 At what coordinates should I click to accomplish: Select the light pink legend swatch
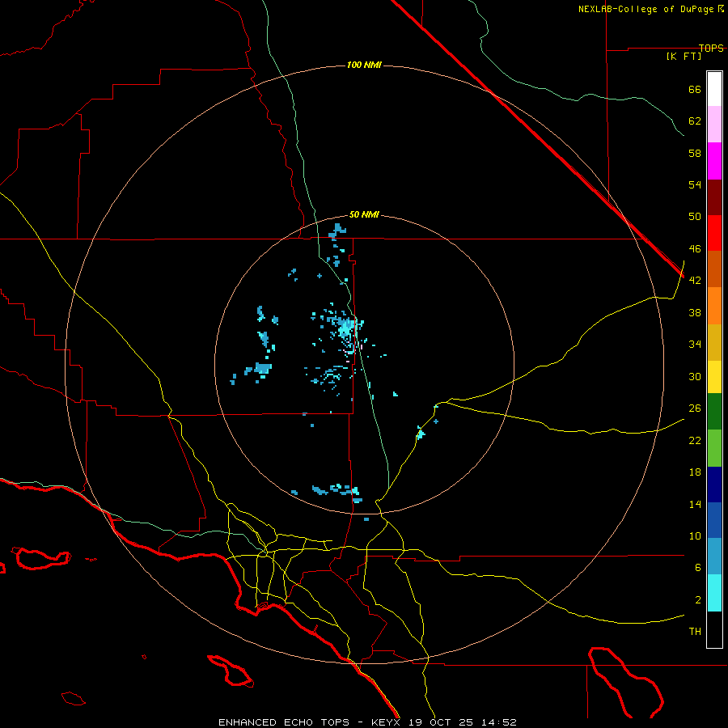click(x=714, y=125)
